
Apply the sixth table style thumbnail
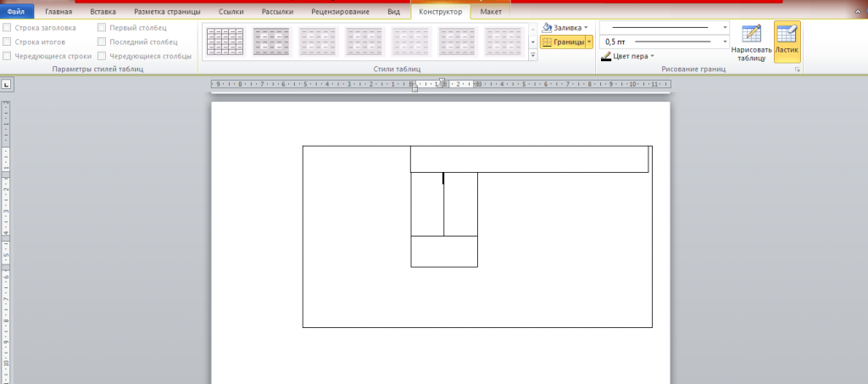(457, 42)
